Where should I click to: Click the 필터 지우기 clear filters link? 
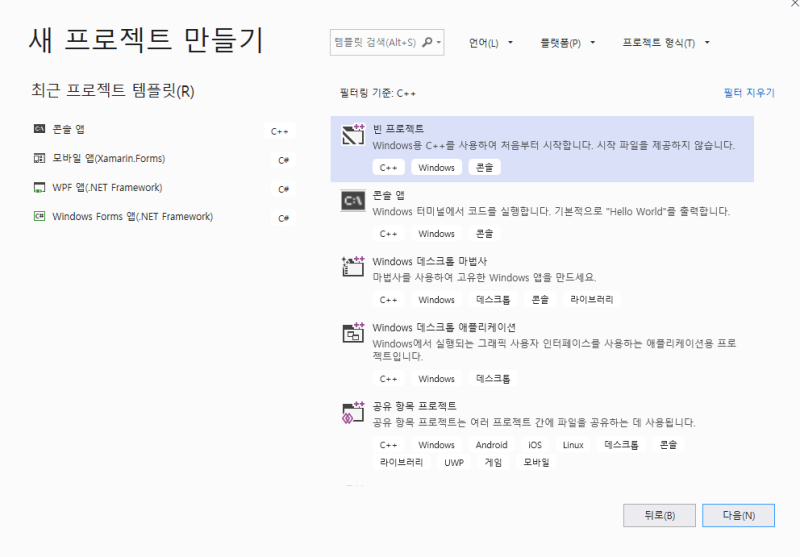point(749,92)
